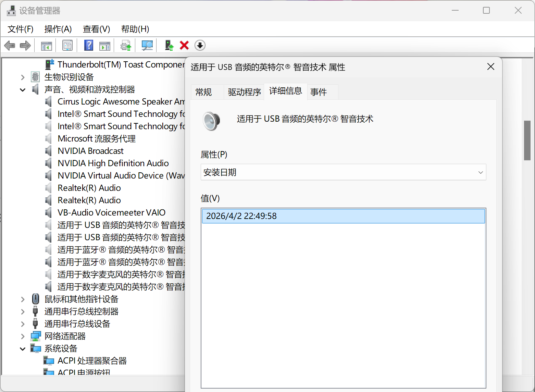Viewport: 535px width, 392px height.
Task: Click the Device Manager vertical scrollbar thumb
Action: (x=527, y=140)
